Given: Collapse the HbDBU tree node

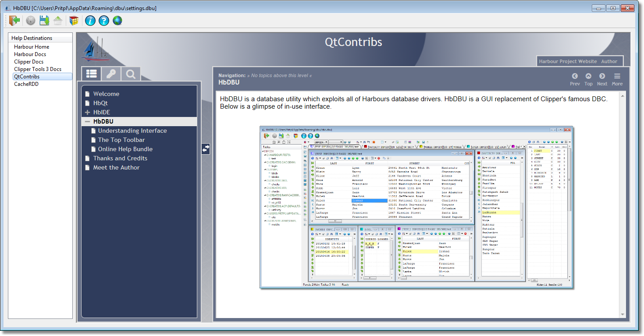Looking at the screenshot, I should pyautogui.click(x=87, y=121).
